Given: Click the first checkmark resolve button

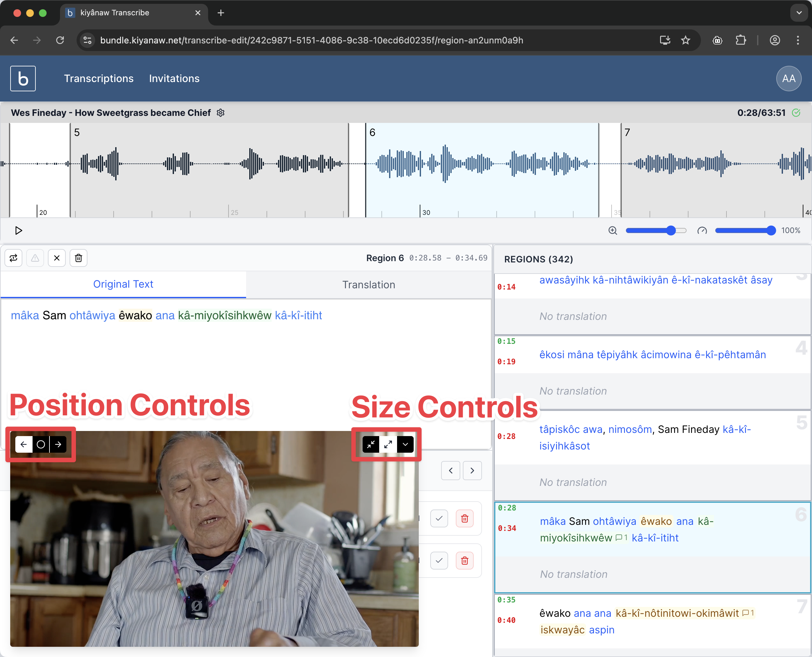Looking at the screenshot, I should [x=439, y=518].
